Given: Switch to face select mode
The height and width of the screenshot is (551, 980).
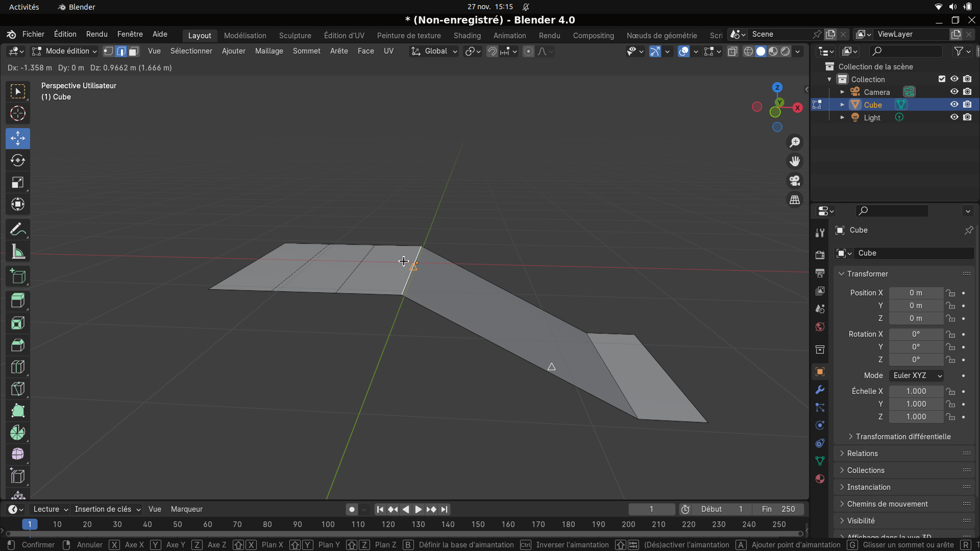Looking at the screenshot, I should point(133,51).
